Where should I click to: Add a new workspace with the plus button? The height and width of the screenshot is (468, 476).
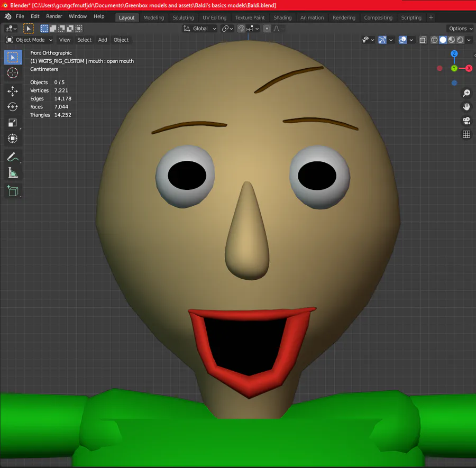431,17
